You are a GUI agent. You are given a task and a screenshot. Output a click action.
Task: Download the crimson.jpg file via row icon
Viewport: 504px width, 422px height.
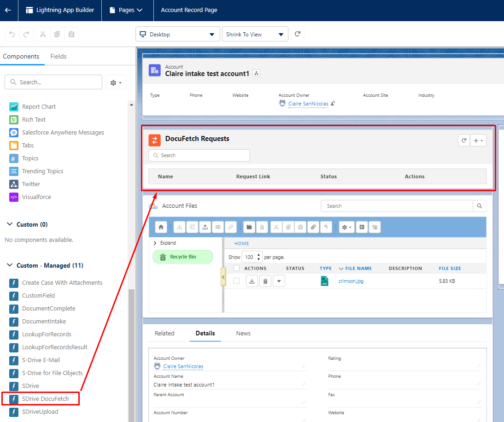click(252, 281)
